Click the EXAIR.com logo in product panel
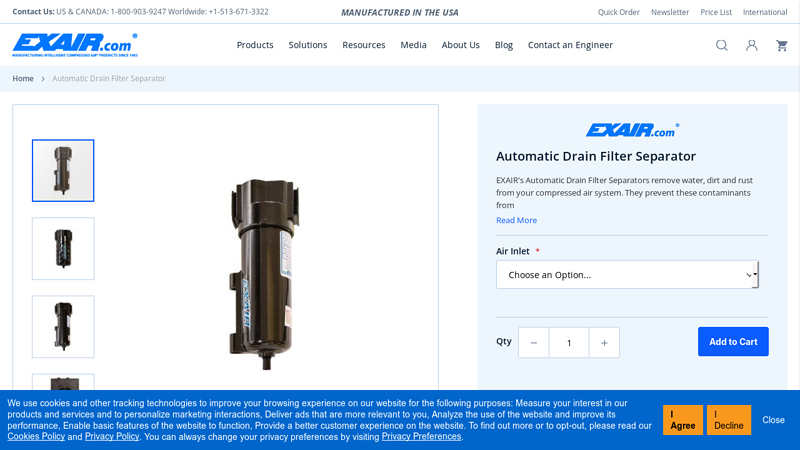 (632, 130)
